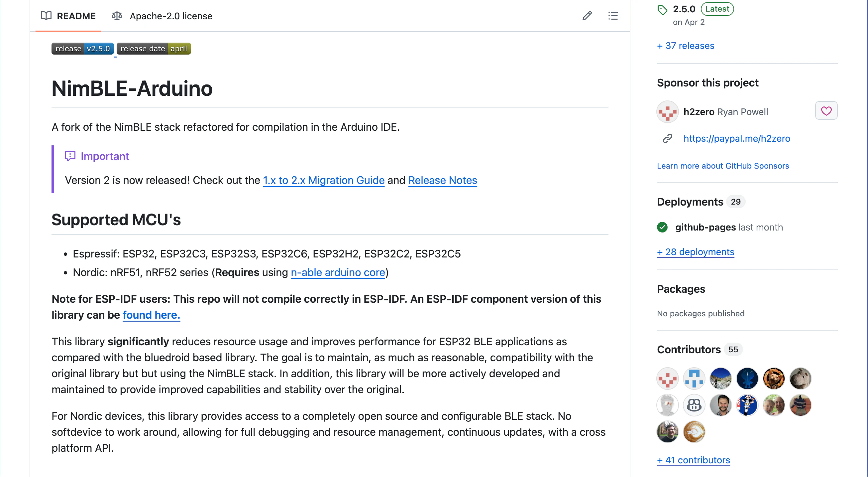Screen dimensions: 868x477
Task: Open the smiling bearded man contributor avatar
Action: tap(720, 405)
